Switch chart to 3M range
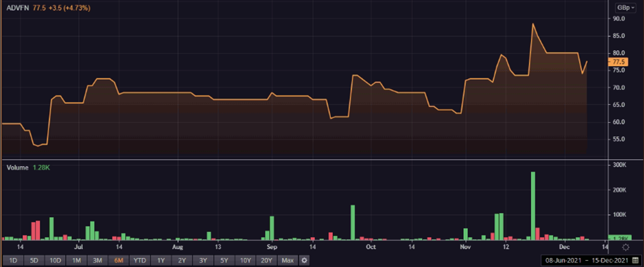Viewport: 644px width, 267px height. point(97,260)
